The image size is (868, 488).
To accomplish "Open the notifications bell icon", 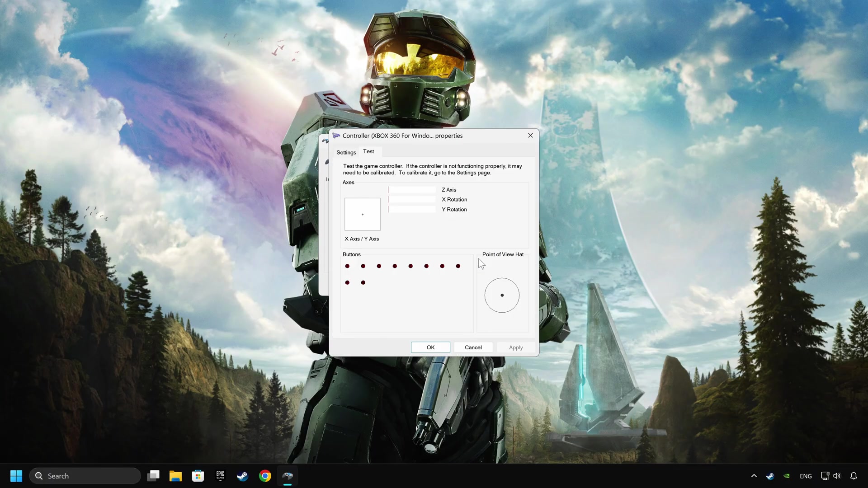I will tap(854, 476).
